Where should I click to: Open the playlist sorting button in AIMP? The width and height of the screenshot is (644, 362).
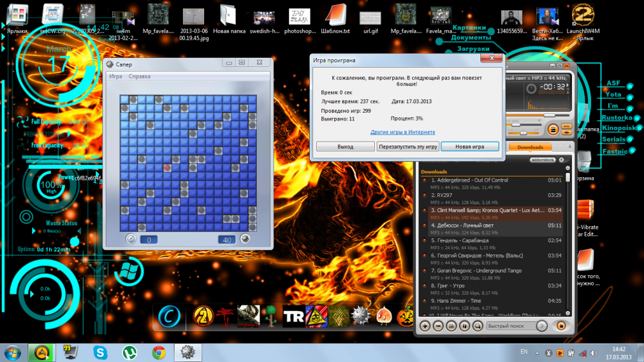pos(451,326)
